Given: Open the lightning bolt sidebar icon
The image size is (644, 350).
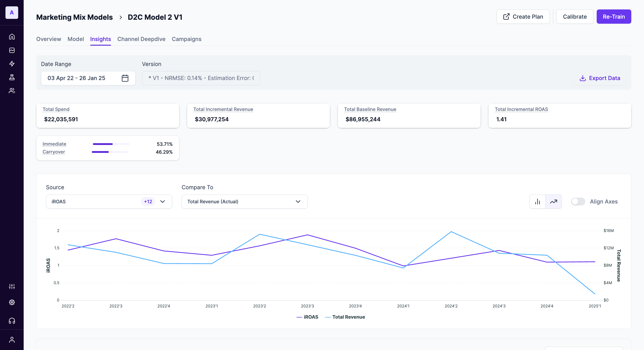Looking at the screenshot, I should coord(12,64).
